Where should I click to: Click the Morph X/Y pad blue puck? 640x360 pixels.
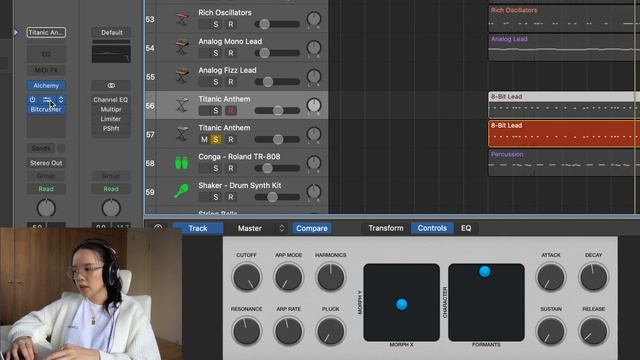[402, 304]
